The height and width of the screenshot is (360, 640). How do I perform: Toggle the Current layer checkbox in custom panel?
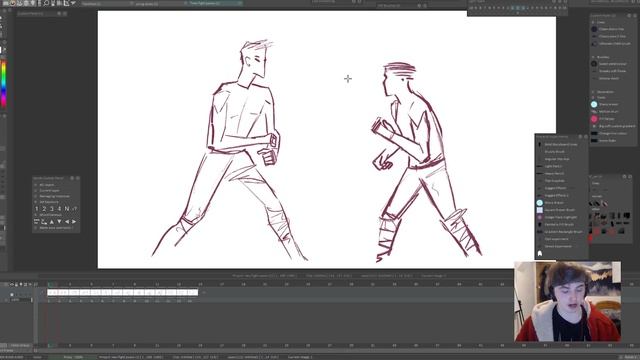36,191
